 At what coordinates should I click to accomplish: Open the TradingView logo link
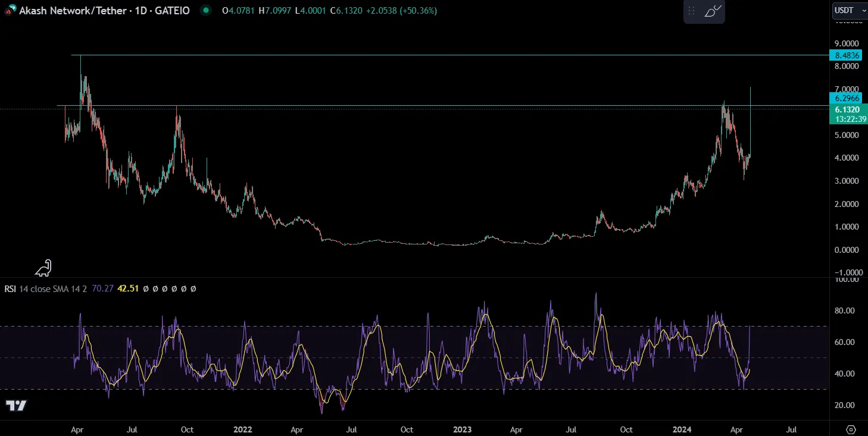pos(16,406)
